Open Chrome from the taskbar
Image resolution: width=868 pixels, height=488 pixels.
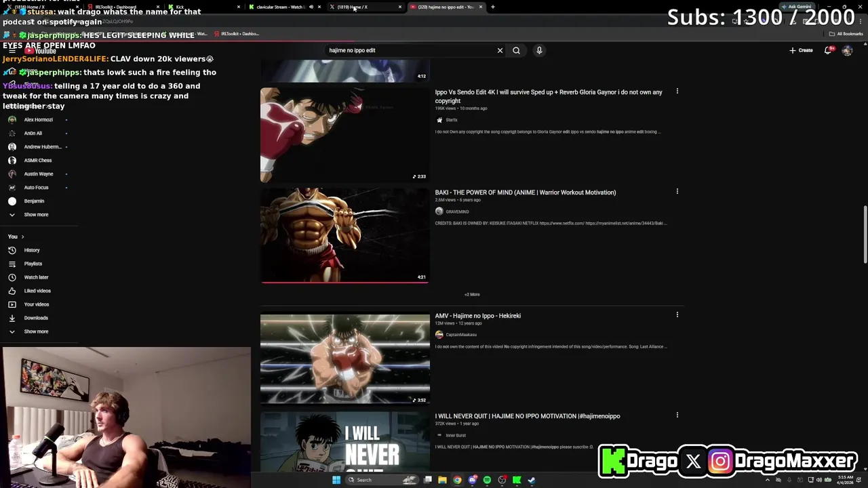457,480
